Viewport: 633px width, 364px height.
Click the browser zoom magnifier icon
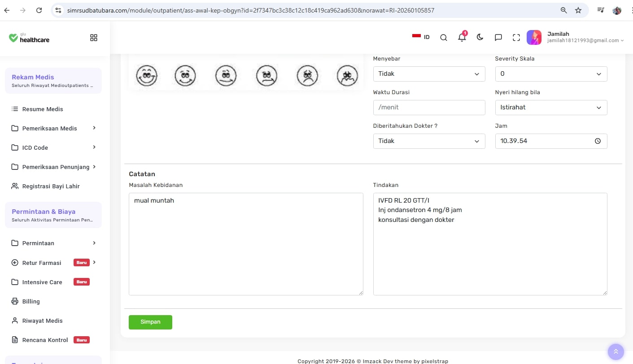click(x=564, y=10)
